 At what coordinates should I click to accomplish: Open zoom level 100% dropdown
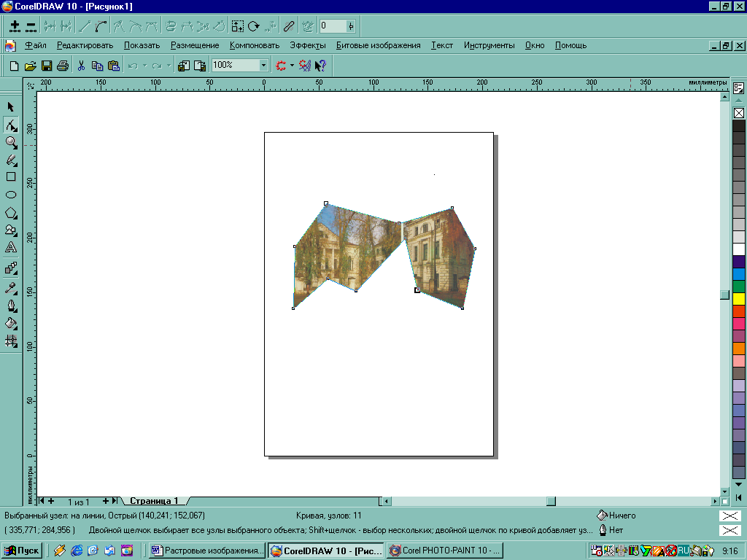(x=263, y=65)
